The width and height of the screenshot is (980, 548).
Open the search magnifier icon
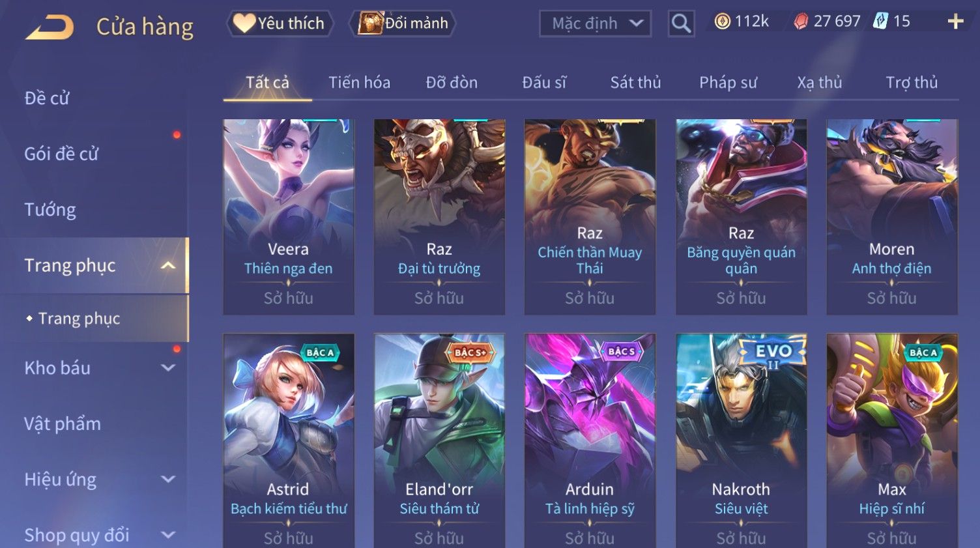pos(681,23)
